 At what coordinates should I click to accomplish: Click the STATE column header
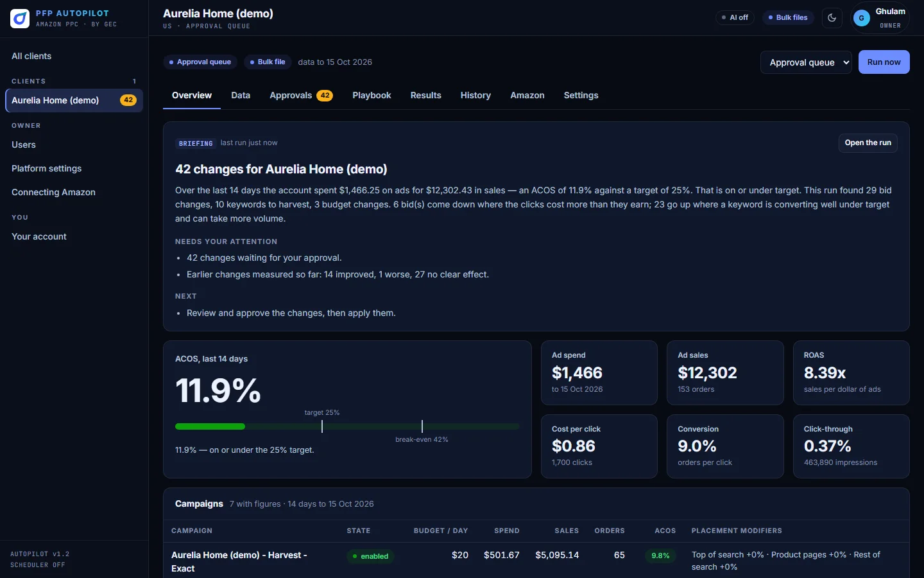pos(359,530)
